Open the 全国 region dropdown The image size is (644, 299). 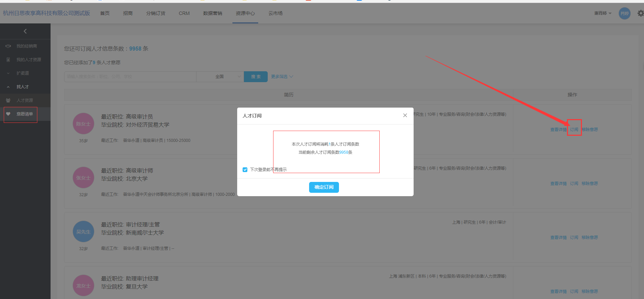coord(220,77)
